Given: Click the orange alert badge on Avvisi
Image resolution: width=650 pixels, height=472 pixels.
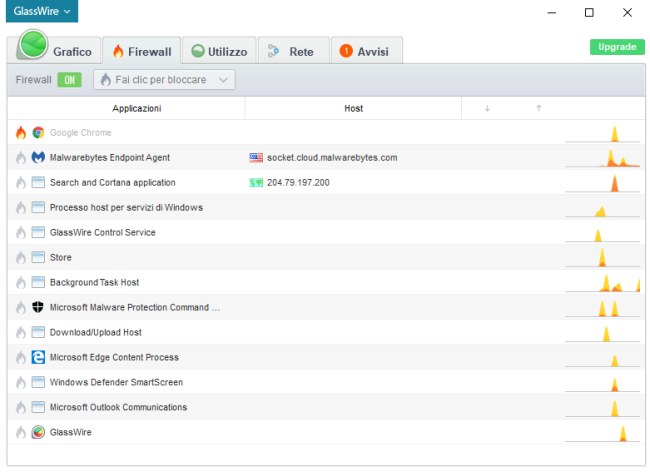Looking at the screenshot, I should click(346, 51).
